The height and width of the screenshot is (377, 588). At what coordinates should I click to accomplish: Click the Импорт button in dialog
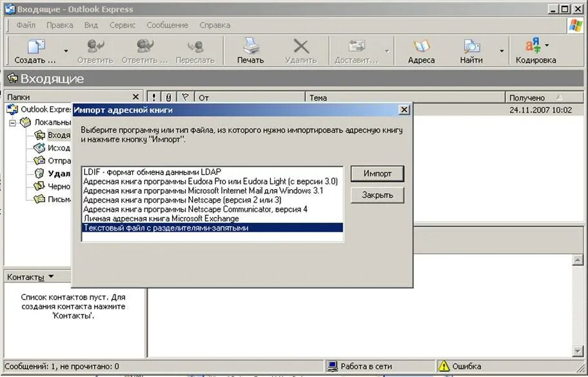pos(377,174)
